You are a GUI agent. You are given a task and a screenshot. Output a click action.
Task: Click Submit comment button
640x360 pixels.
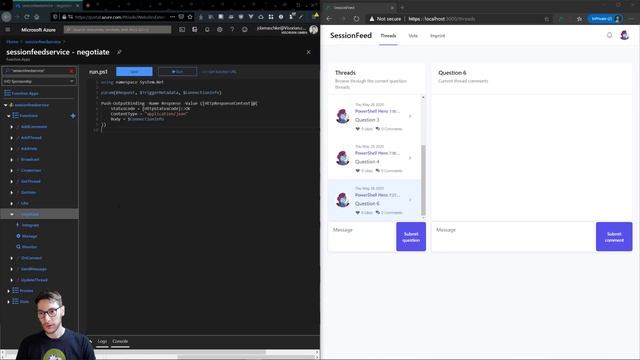point(614,237)
